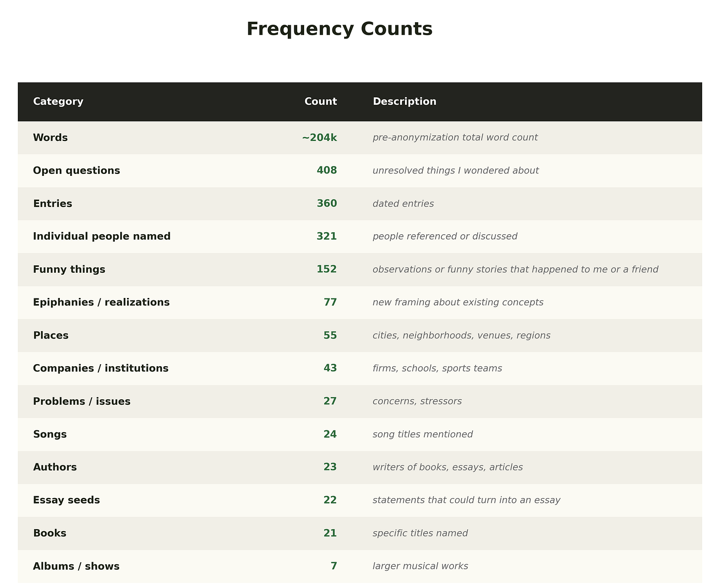Screen dimensions: 720x588
Task: Click the Songs category cell
Action: tap(50, 434)
